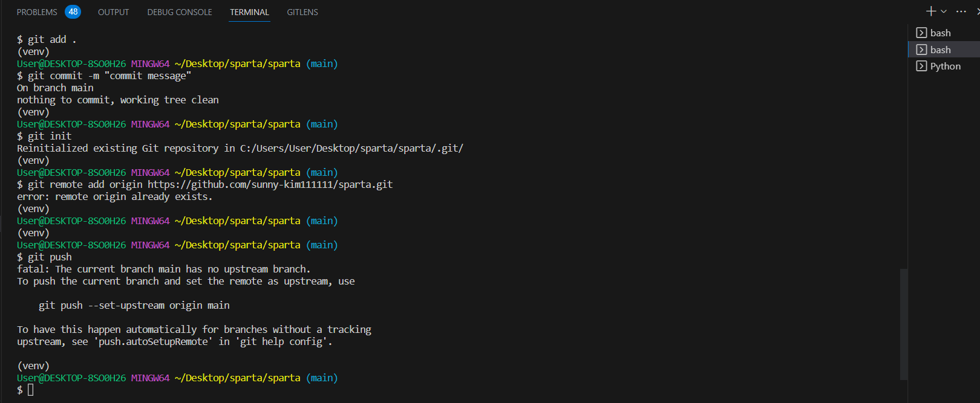This screenshot has width=980, height=403.
Task: Click terminal icon beside highlighted bash entry
Action: [x=921, y=50]
